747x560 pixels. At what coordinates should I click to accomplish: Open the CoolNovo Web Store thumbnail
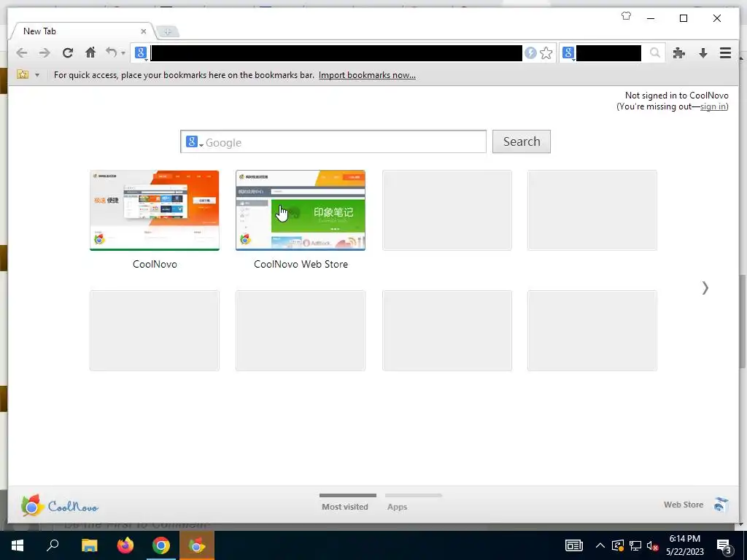[301, 210]
